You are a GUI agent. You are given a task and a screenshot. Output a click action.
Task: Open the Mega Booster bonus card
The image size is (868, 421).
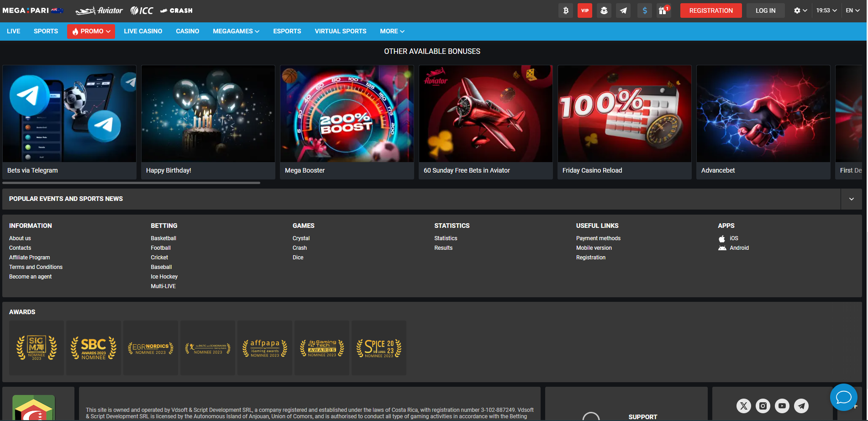(347, 122)
